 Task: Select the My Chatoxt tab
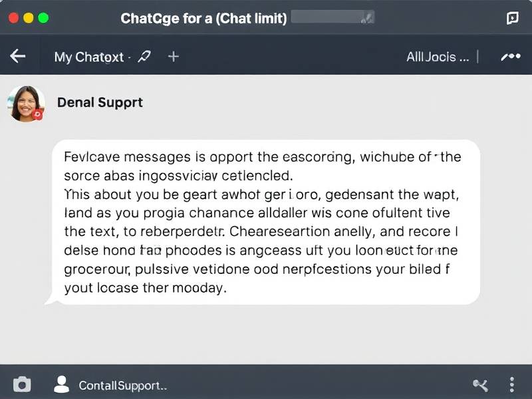pyautogui.click(x=89, y=57)
